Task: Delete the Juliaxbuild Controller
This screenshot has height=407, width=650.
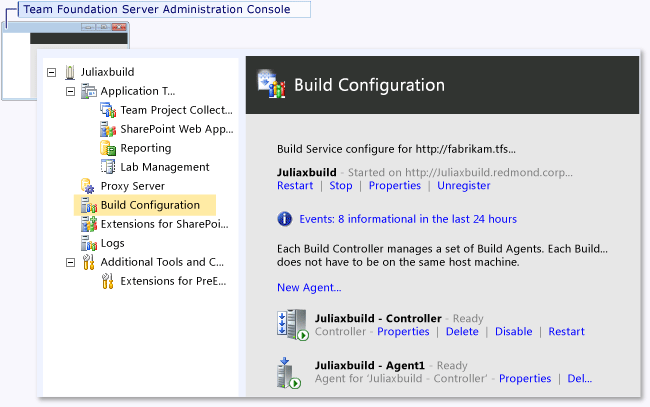Action: coord(462,332)
